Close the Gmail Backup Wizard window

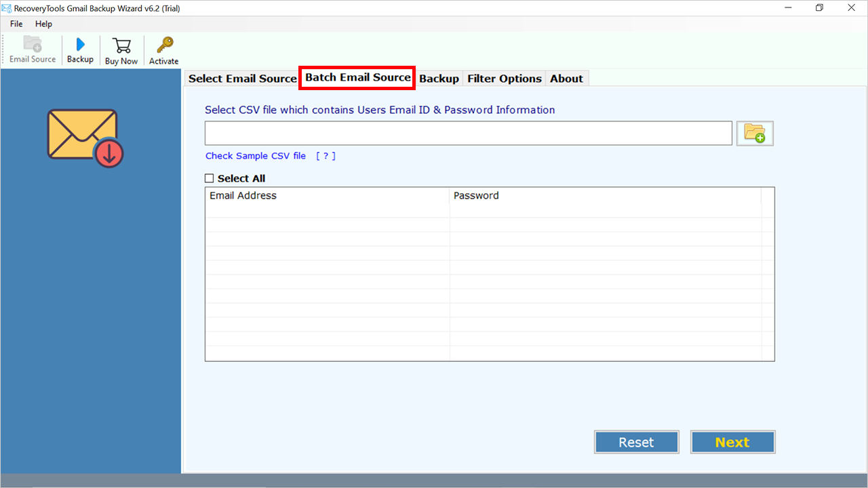click(x=852, y=8)
